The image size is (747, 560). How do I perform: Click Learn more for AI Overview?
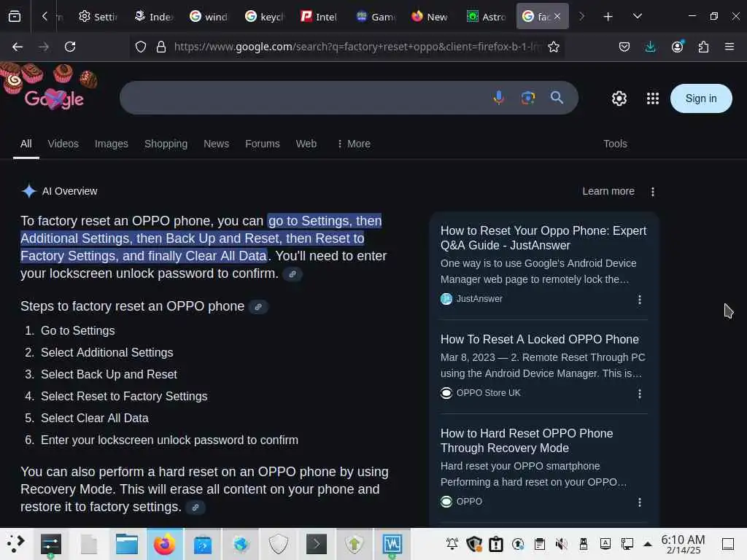pyautogui.click(x=608, y=192)
